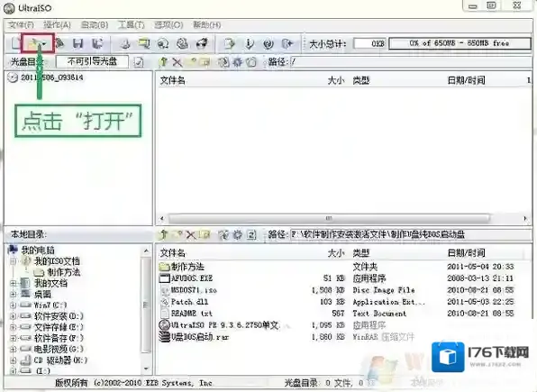Image resolution: width=537 pixels, height=392 pixels.
Task: Expand the 文件存储 (E:) drive node
Action: (x=14, y=327)
